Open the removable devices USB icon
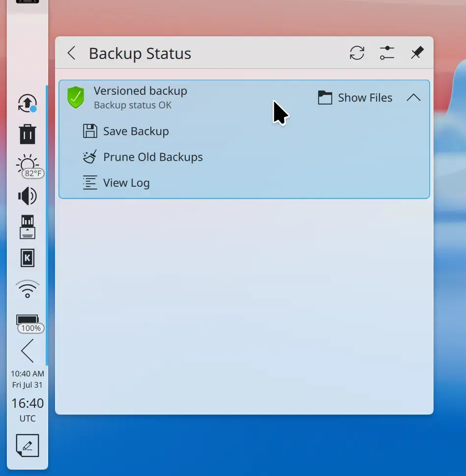The height and width of the screenshot is (476, 466). (28, 227)
